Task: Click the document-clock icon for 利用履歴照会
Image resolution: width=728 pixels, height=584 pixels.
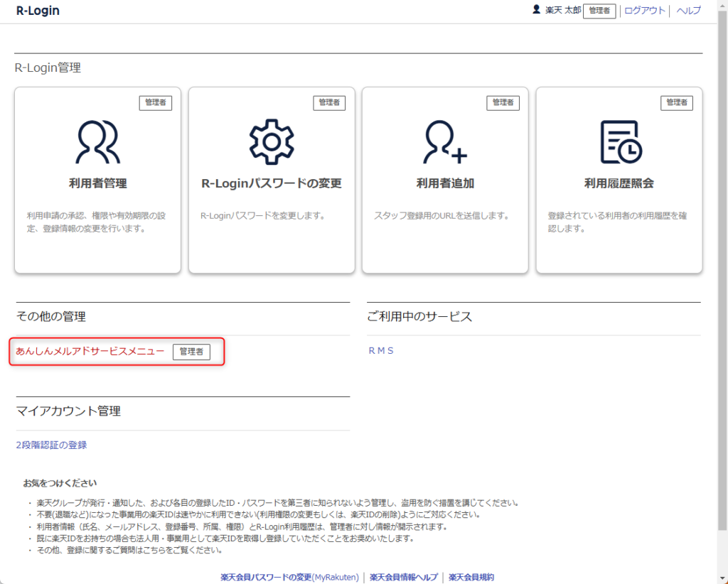Action: (x=619, y=142)
